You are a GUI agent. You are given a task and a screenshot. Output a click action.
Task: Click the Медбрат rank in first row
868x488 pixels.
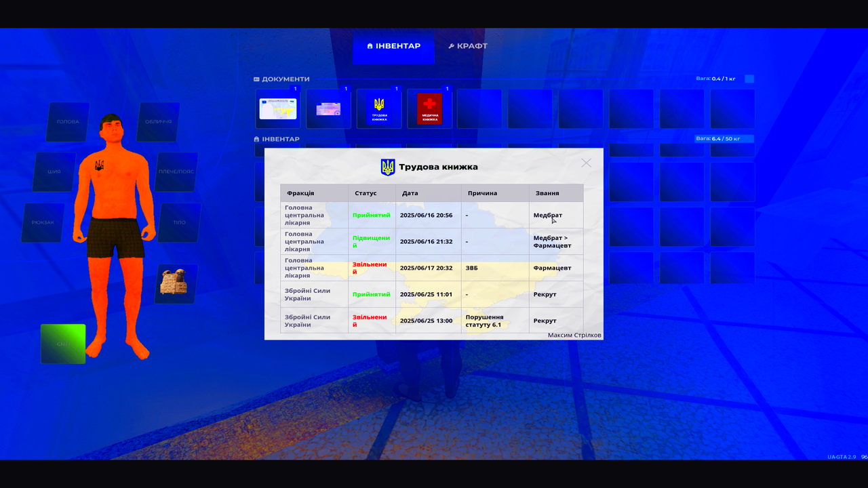[547, 215]
